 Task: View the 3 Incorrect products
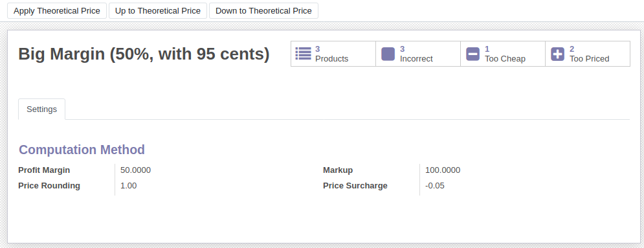coord(418,54)
